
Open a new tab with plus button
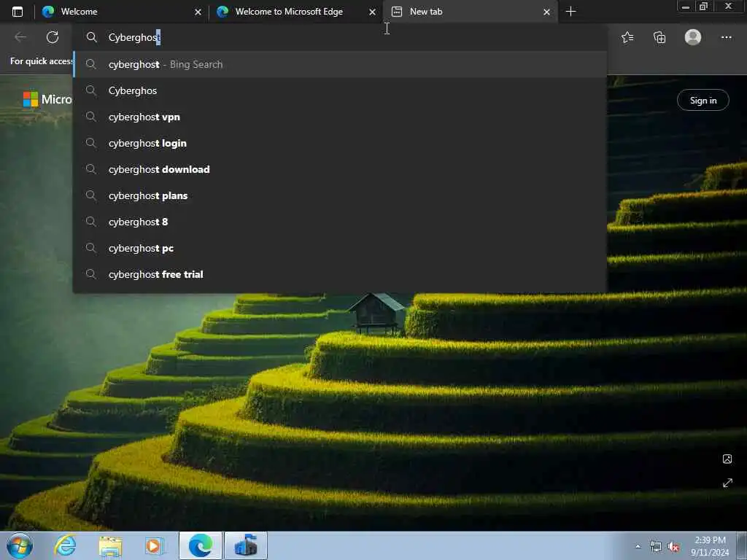pos(570,12)
